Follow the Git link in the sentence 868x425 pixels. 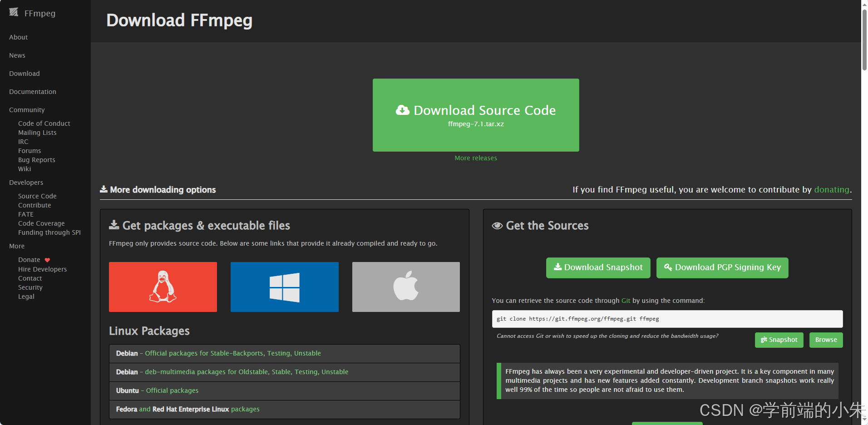(x=626, y=301)
